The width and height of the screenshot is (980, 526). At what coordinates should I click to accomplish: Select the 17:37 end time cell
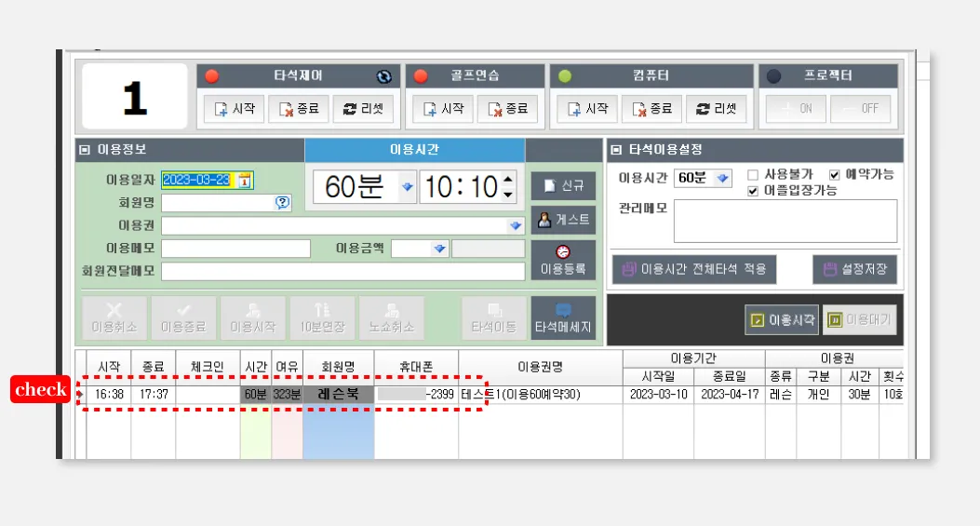coord(154,395)
